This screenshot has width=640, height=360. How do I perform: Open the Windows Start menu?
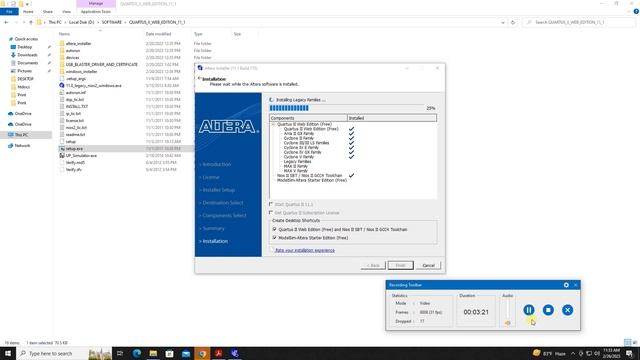click(8, 353)
